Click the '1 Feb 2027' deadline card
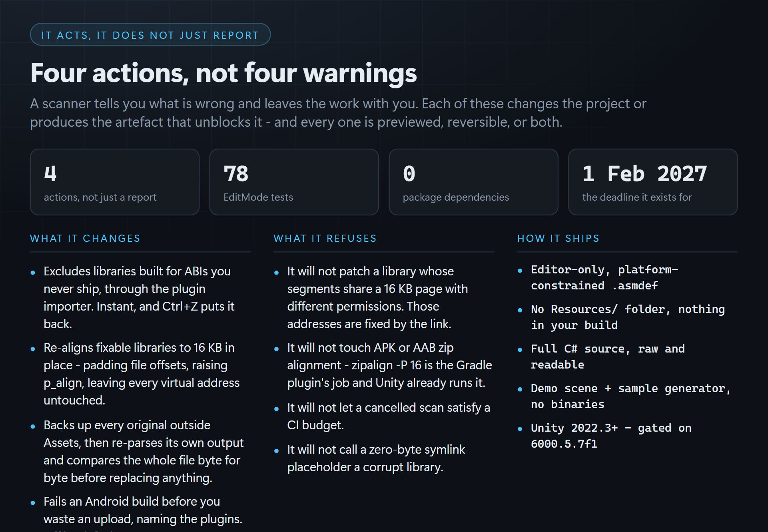The width and height of the screenshot is (768, 532). coord(653,182)
